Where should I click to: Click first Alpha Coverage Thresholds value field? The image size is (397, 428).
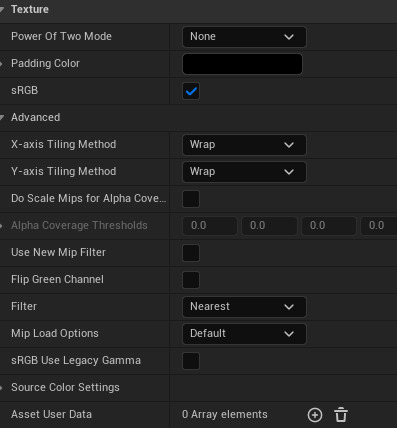tap(210, 226)
